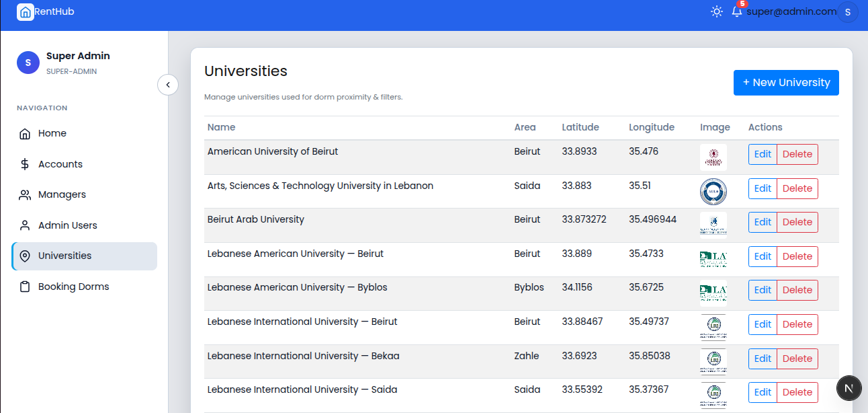868x413 pixels.
Task: Click latitude value 33.873272
Action: coord(584,219)
